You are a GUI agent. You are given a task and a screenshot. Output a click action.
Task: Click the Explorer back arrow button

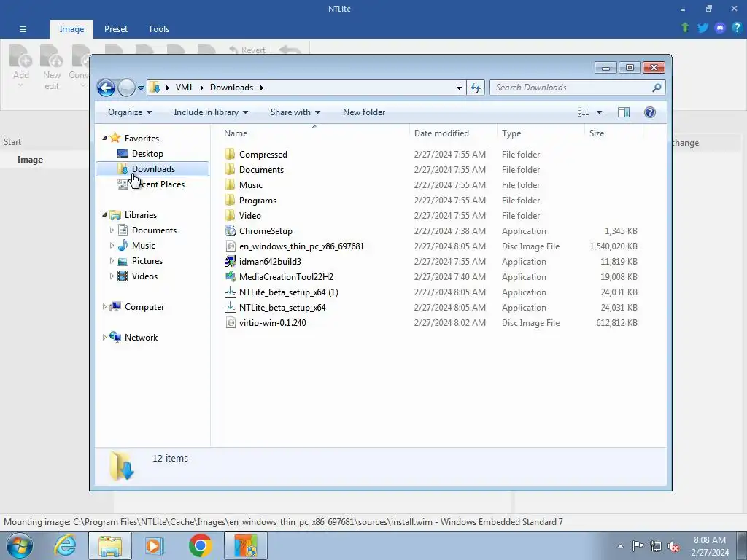click(106, 87)
